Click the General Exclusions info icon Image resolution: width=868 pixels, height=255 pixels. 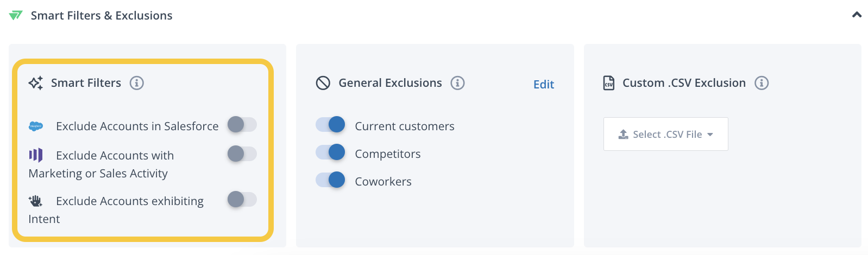[458, 83]
